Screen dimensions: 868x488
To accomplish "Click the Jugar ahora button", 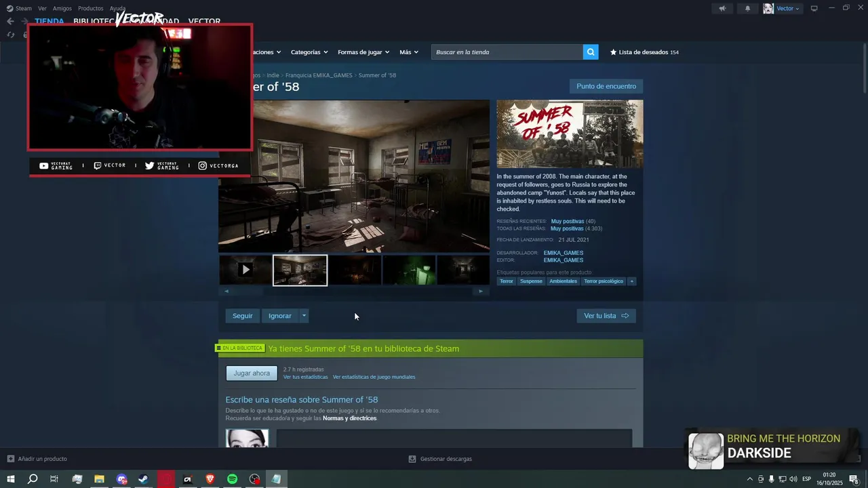I will pyautogui.click(x=252, y=373).
